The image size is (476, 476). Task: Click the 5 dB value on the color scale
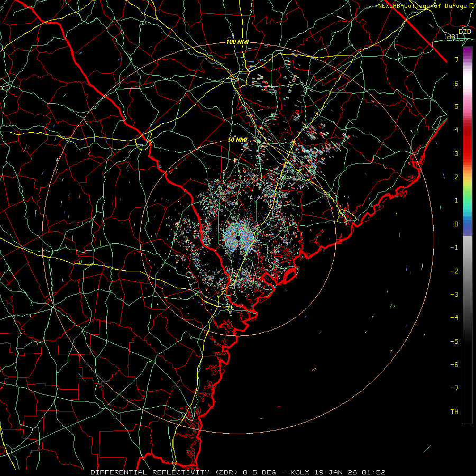coord(456,106)
